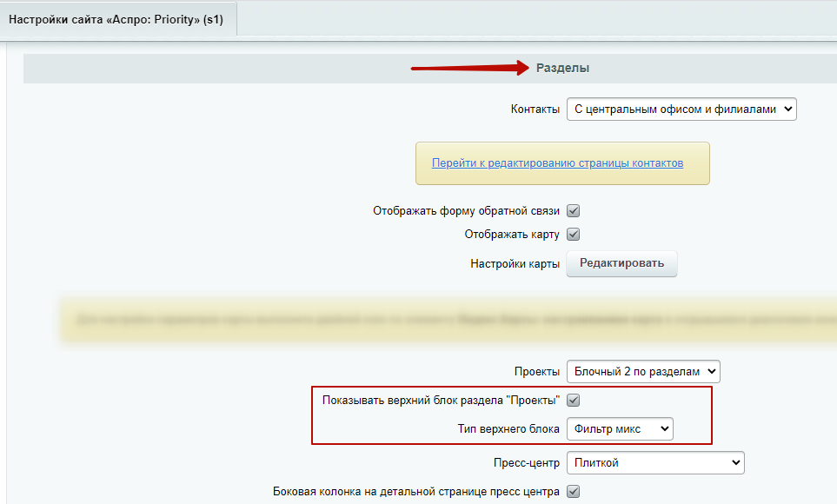Click the Контакты label text

pyautogui.click(x=535, y=109)
